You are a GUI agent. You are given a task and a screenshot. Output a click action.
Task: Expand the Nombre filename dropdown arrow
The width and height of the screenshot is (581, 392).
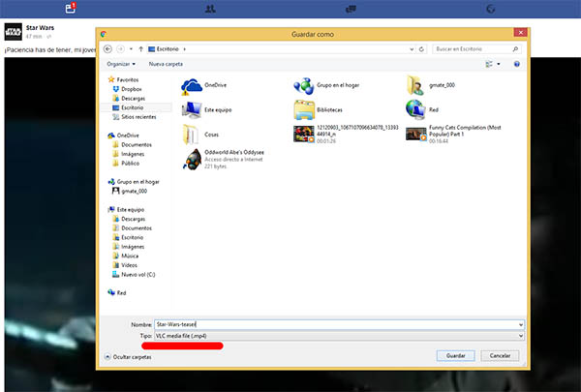(521, 324)
